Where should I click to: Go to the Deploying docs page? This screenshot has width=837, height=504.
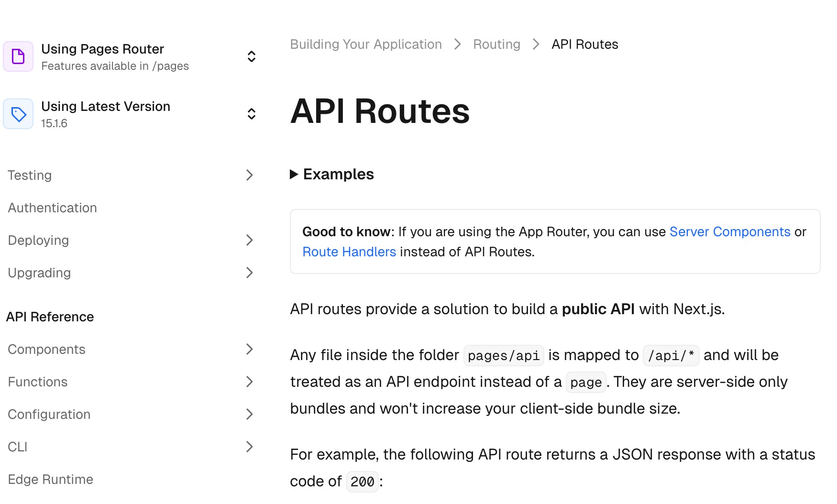coord(38,240)
